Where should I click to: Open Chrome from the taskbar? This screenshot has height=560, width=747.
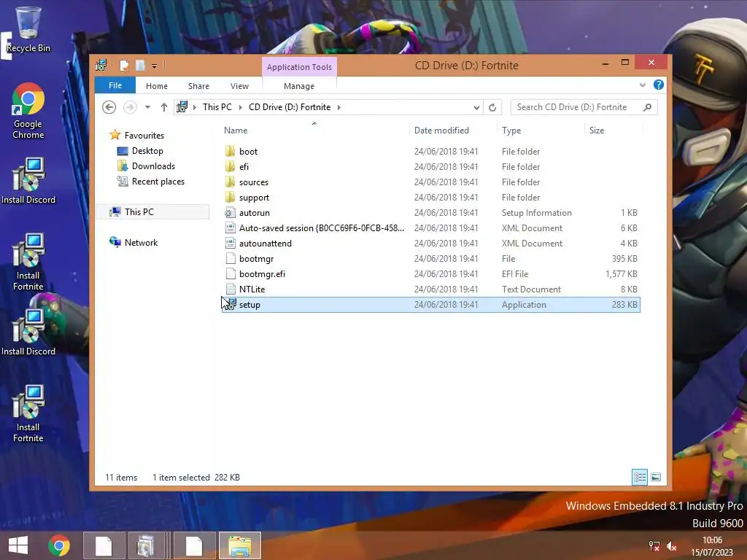pos(59,545)
